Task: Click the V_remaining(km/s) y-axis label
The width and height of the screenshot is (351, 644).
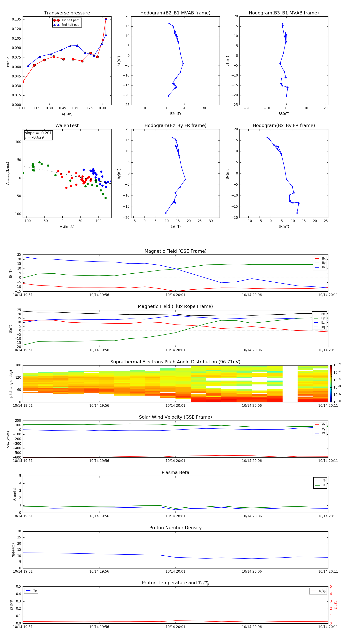Action: 8,173
